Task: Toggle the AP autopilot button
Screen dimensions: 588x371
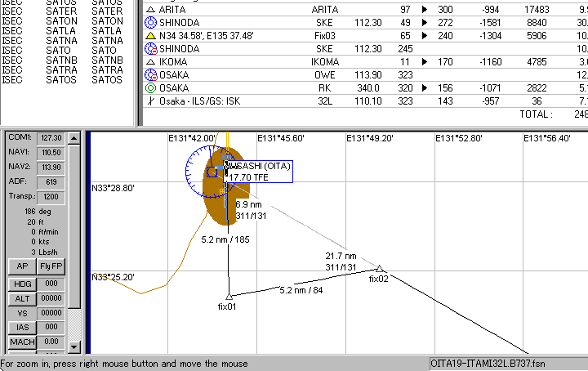Action: 19,266
